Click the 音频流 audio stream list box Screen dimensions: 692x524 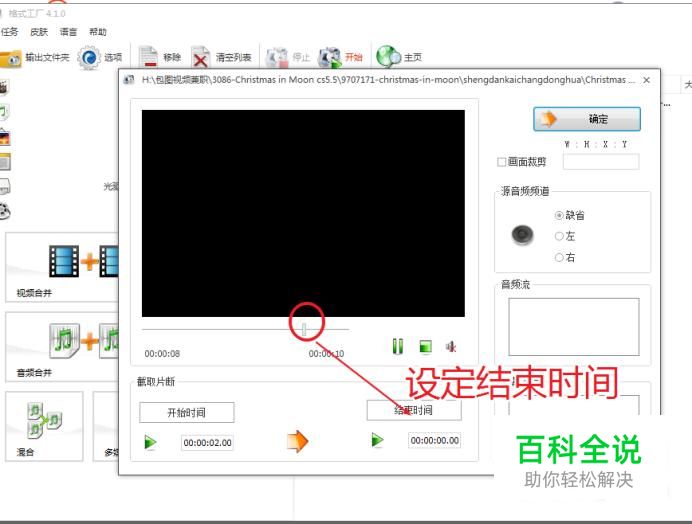tap(574, 327)
